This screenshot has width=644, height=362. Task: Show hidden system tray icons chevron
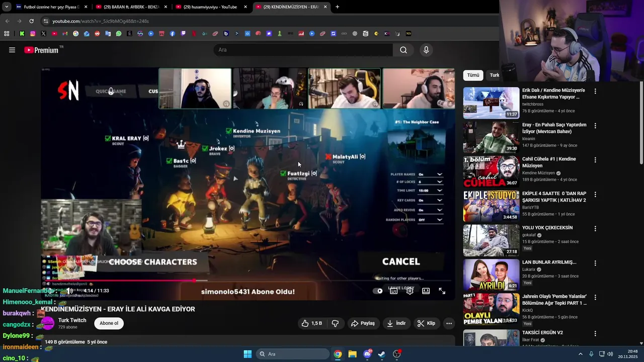click(x=580, y=354)
